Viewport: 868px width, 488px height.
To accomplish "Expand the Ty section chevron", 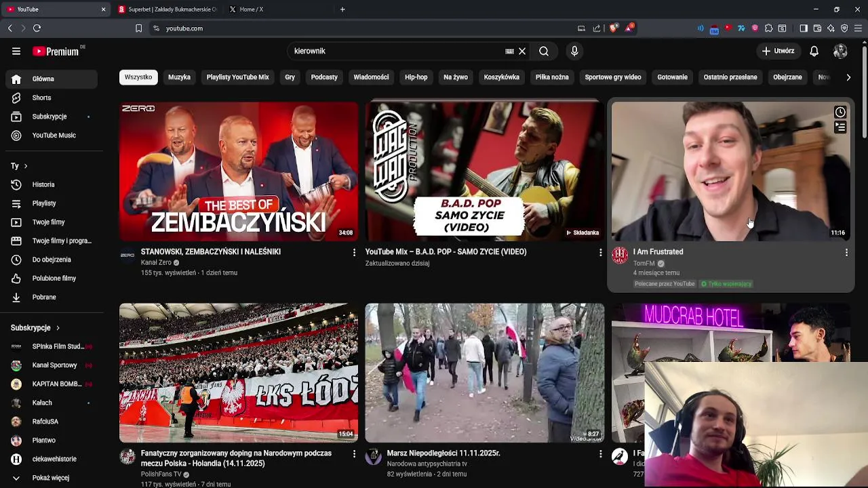I will (26, 166).
